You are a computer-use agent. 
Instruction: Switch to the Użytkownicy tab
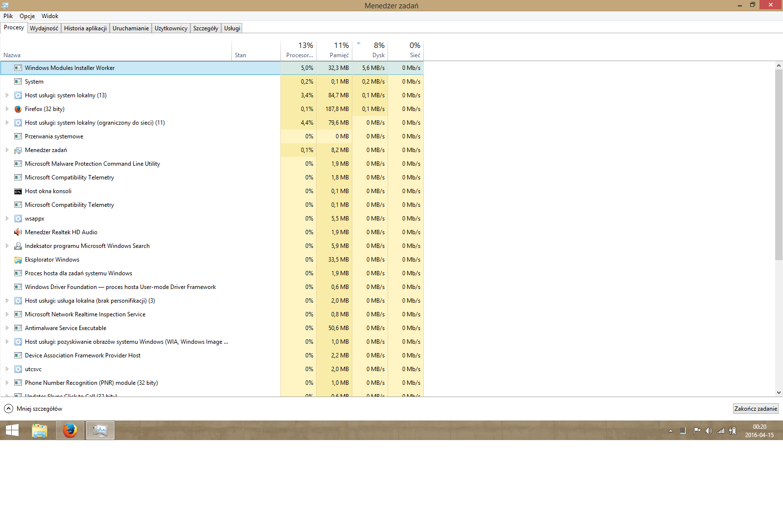pos(171,28)
